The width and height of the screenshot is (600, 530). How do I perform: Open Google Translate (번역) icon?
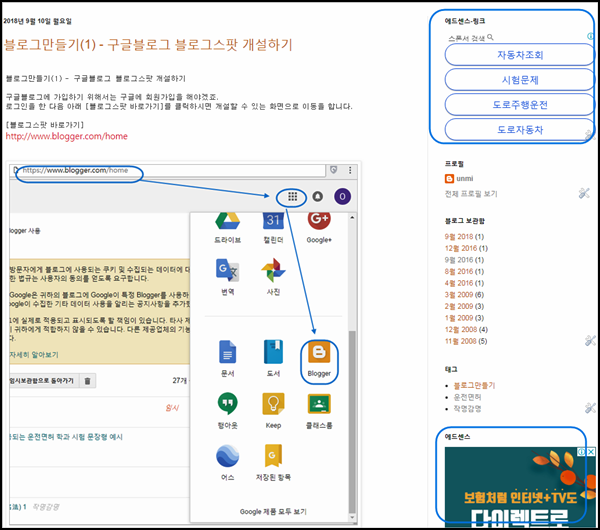click(227, 270)
